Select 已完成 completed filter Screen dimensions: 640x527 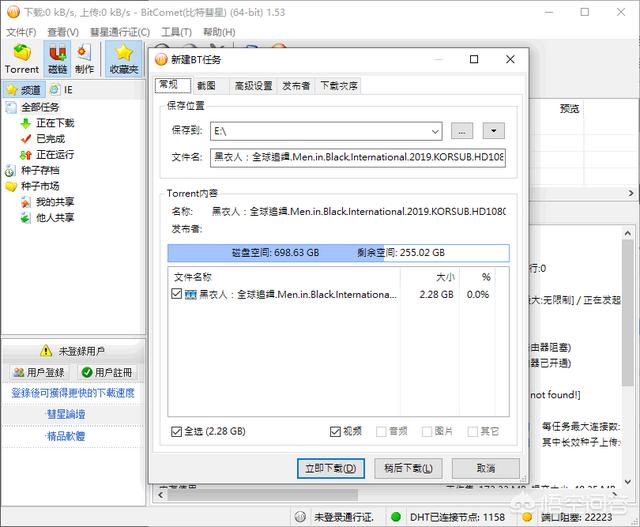click(43, 139)
